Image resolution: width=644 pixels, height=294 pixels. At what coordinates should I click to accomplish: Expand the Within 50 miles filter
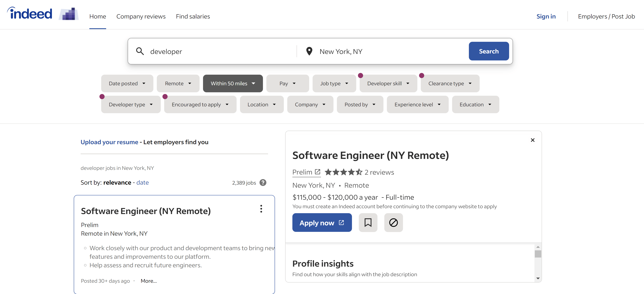click(233, 84)
